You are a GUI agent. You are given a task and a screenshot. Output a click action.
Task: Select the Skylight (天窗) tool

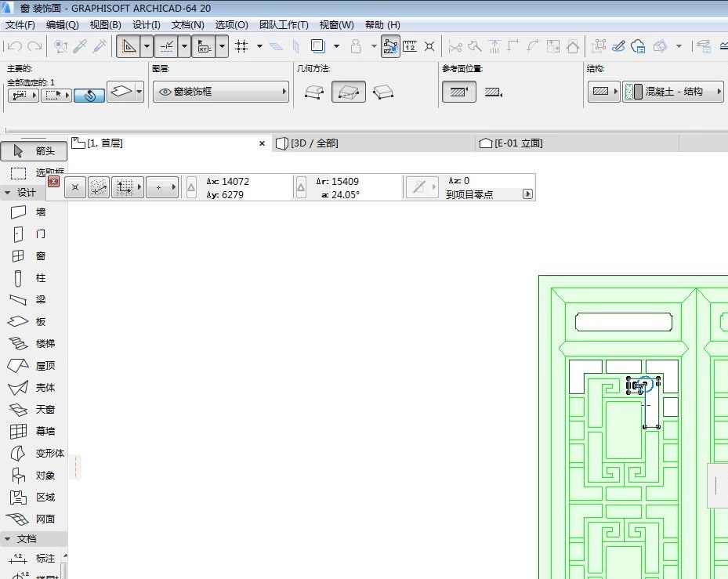pyautogui.click(x=32, y=410)
